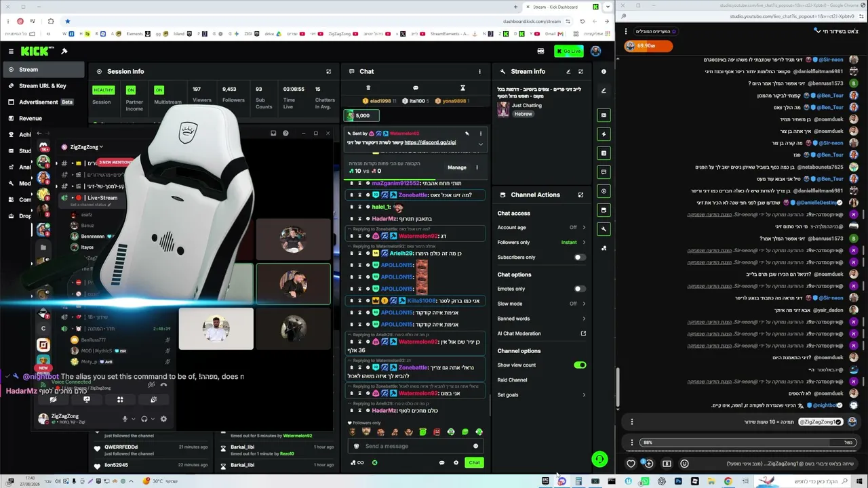Unpin the pinned chat message
The height and width of the screenshot is (488, 868).
tap(467, 134)
